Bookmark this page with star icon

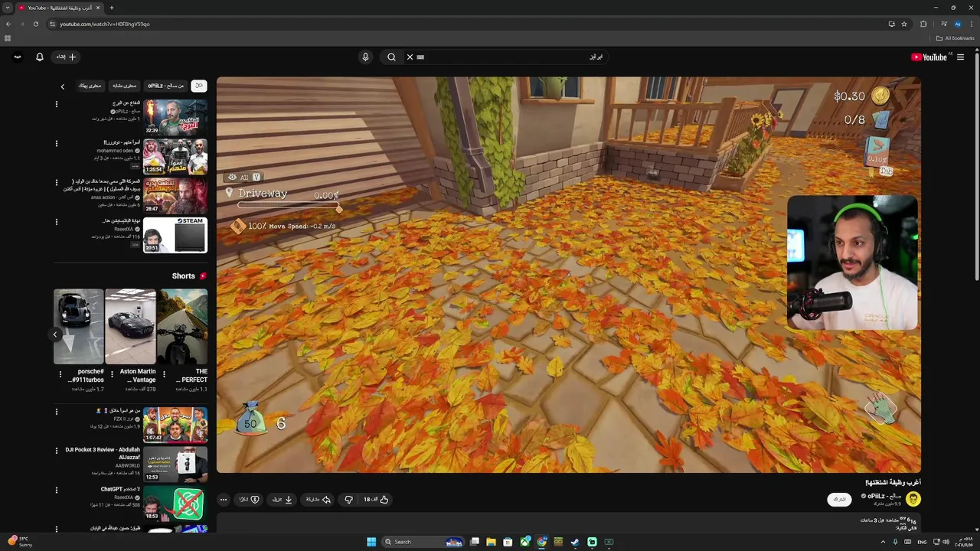[x=904, y=24]
